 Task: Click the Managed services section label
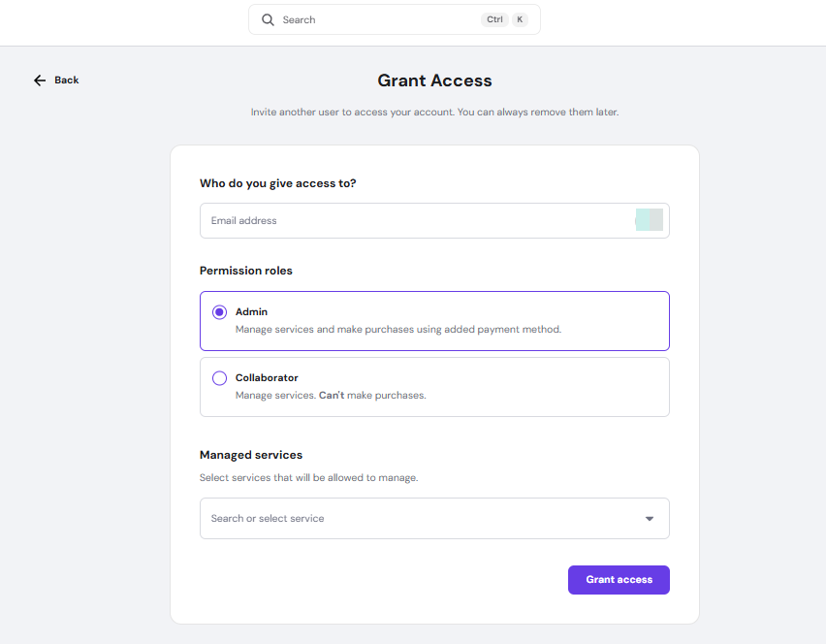(x=251, y=455)
